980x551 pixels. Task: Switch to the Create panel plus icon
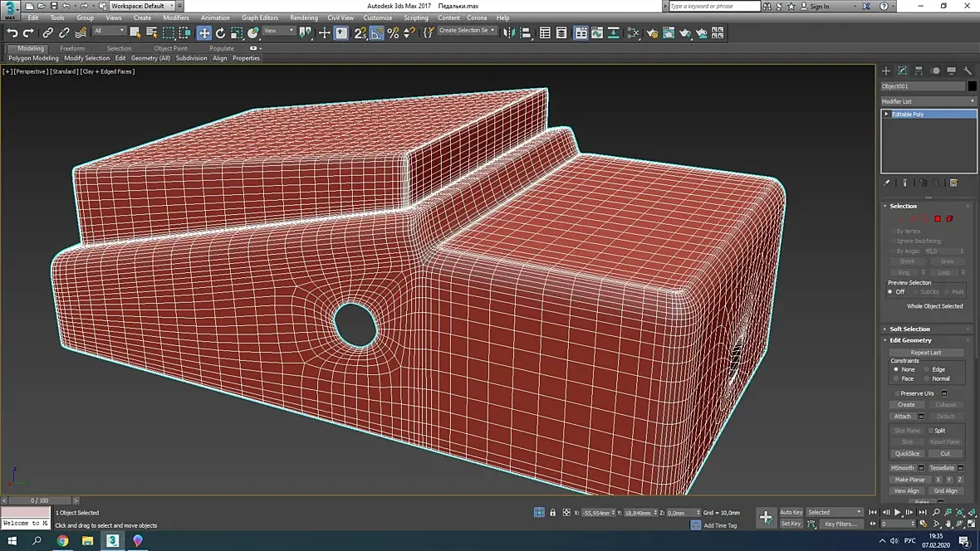pyautogui.click(x=886, y=71)
